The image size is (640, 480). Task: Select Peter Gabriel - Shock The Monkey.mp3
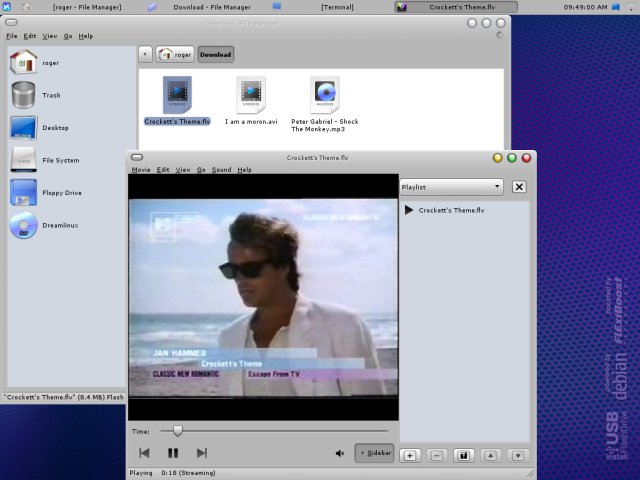(324, 104)
